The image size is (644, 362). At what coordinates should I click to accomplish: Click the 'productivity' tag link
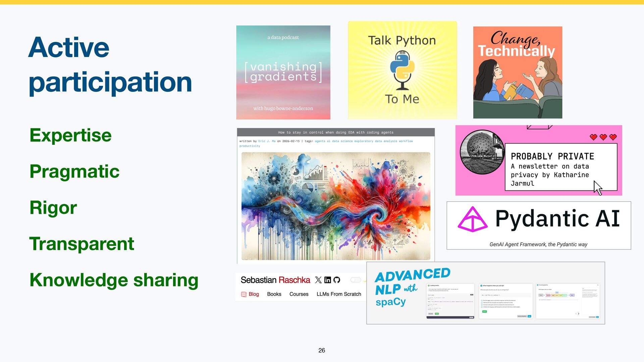point(250,146)
